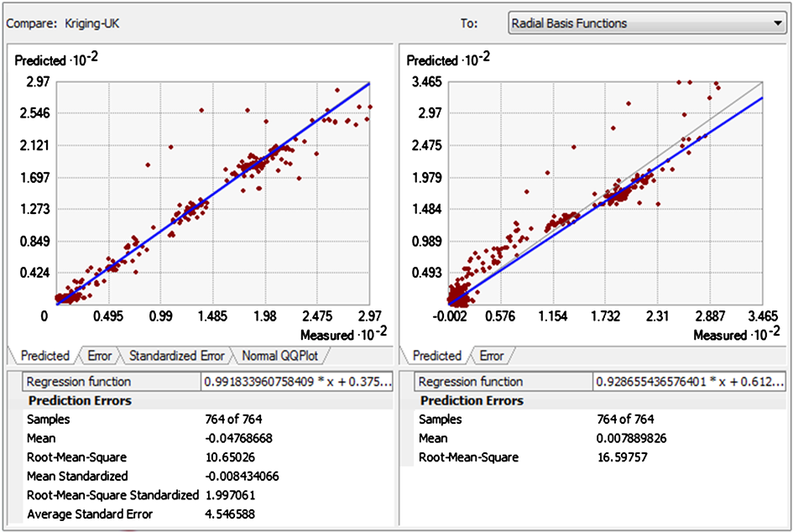The height and width of the screenshot is (532, 793).
Task: Click the -0.002 measured axis tick label
Action: [449, 316]
